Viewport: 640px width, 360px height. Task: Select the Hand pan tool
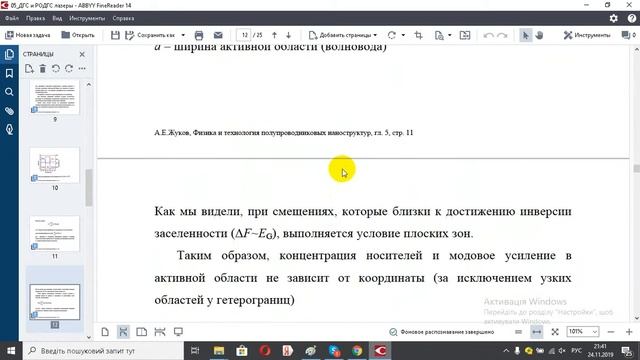point(539,36)
